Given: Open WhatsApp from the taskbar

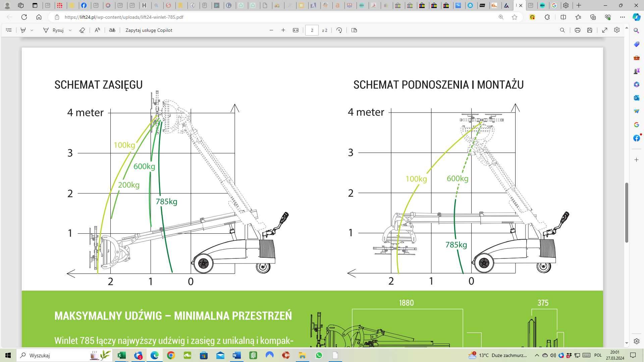Looking at the screenshot, I should [x=319, y=355].
